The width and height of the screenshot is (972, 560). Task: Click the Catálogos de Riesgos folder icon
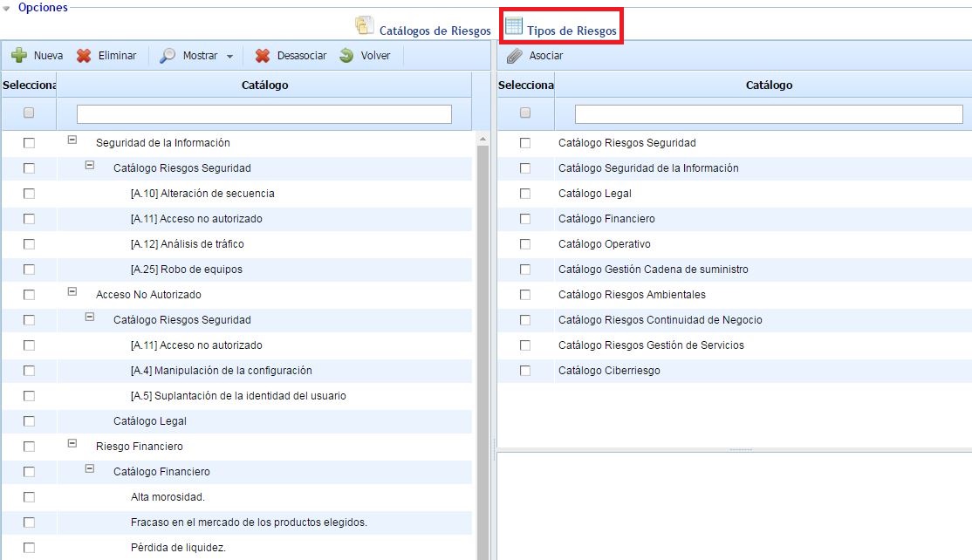pyautogui.click(x=364, y=26)
